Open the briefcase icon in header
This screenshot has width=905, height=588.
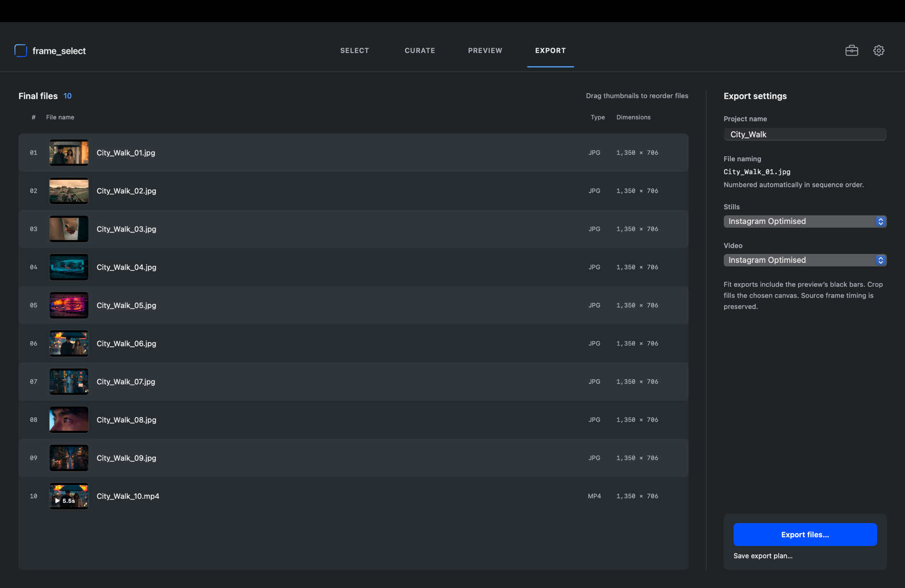852,50
